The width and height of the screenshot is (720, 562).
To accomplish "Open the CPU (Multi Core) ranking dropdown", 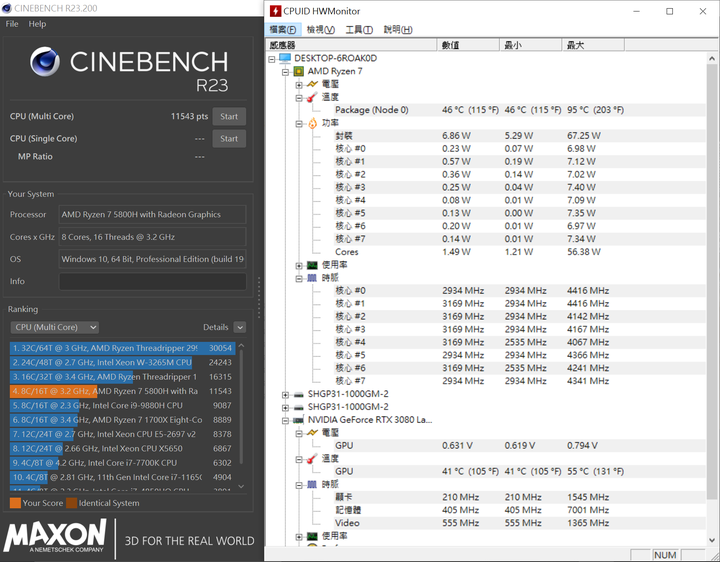I will (55, 327).
